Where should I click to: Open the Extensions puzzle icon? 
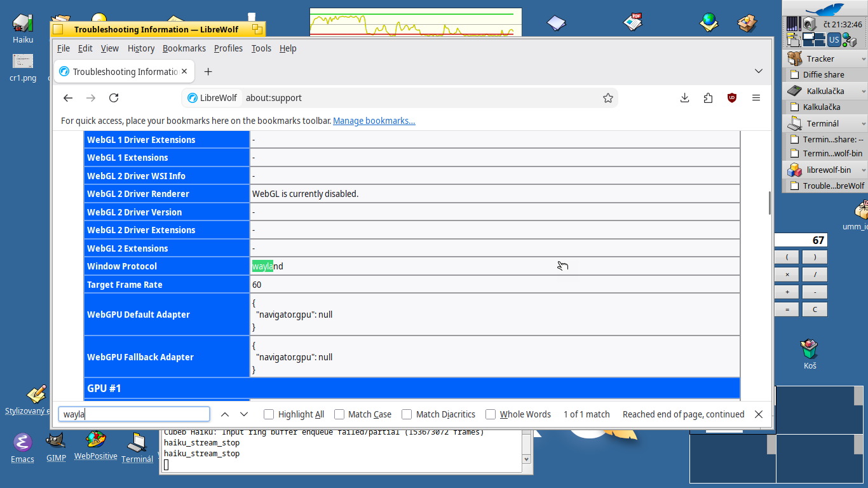click(x=708, y=98)
